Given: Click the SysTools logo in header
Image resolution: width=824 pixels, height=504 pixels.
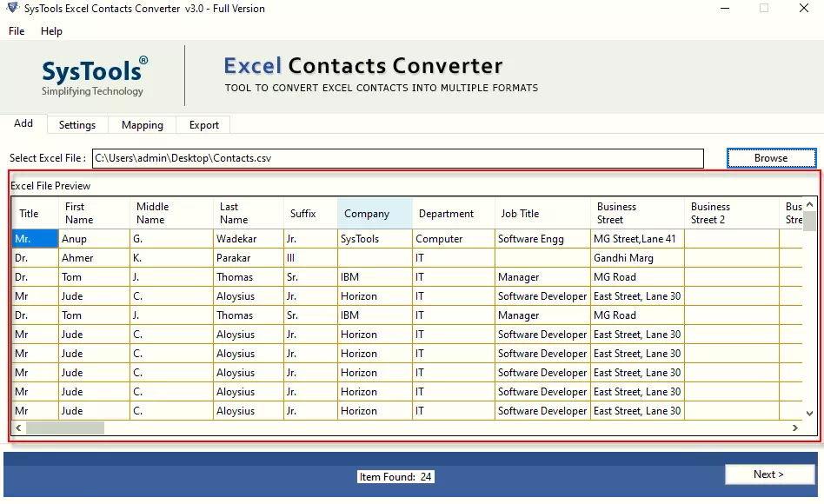Looking at the screenshot, I should pyautogui.click(x=94, y=76).
